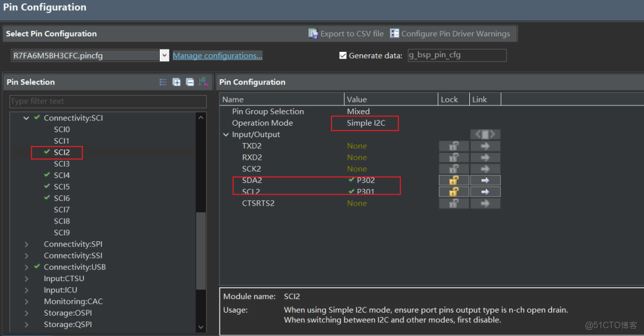Click link arrow for SDA2 P302
644x336 pixels.
point(485,181)
